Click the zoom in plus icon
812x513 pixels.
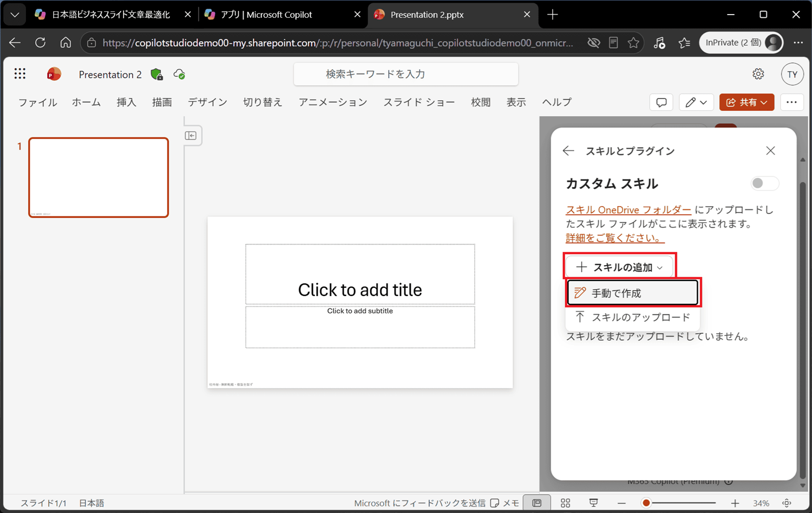(735, 503)
